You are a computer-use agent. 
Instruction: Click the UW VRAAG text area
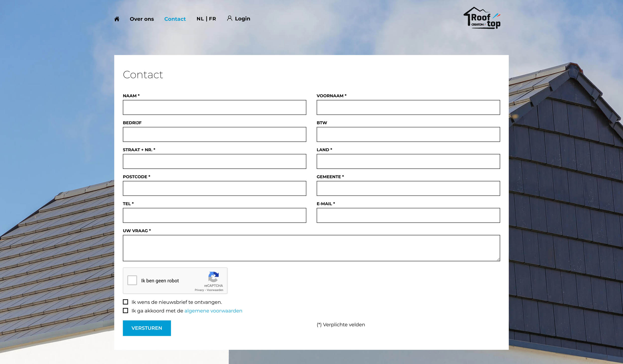click(x=311, y=248)
